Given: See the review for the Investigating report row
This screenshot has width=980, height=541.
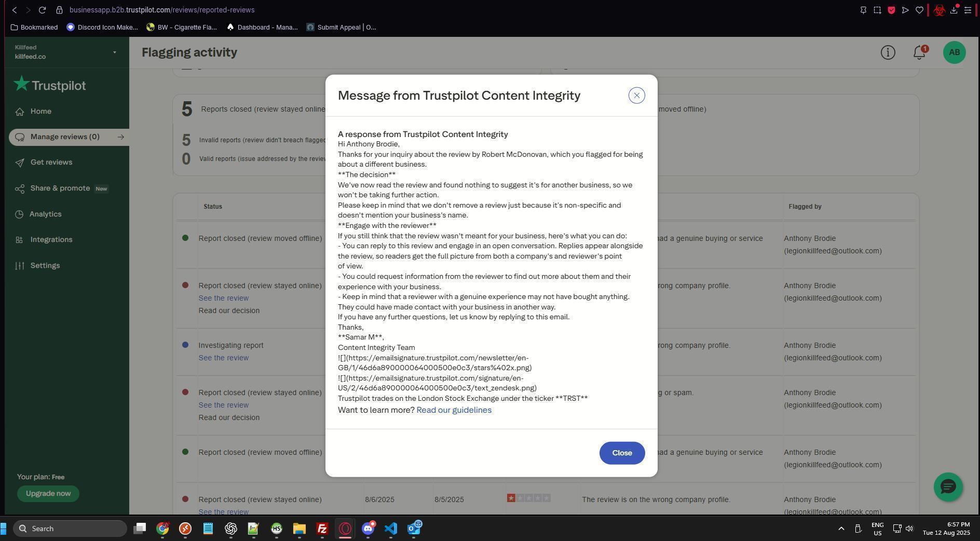Looking at the screenshot, I should point(223,358).
